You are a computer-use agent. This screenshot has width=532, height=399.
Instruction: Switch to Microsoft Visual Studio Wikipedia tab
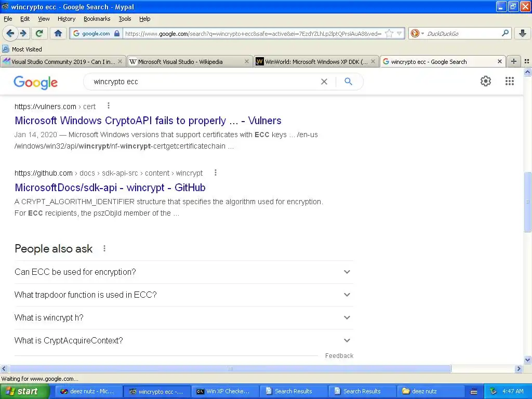189,62
